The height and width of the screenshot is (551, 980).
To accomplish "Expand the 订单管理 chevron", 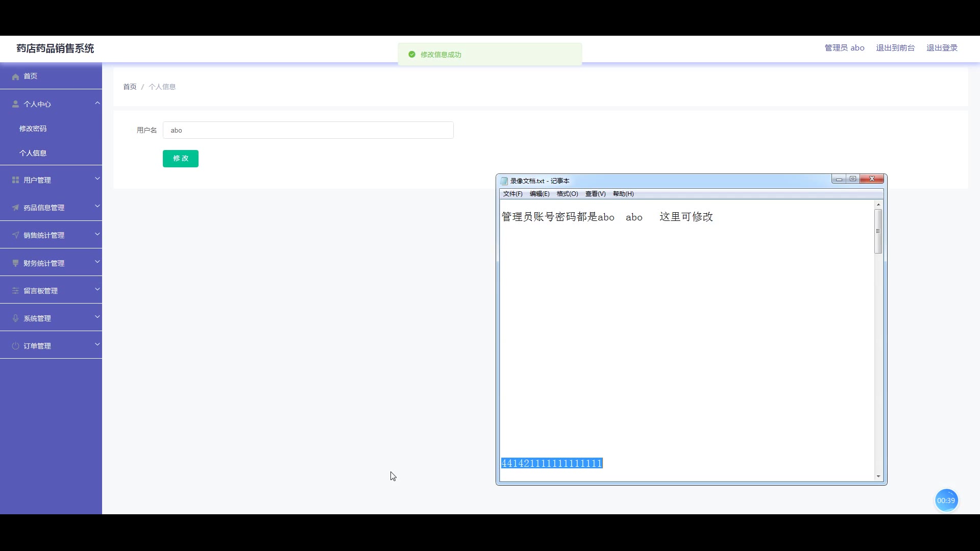I will 97,344.
